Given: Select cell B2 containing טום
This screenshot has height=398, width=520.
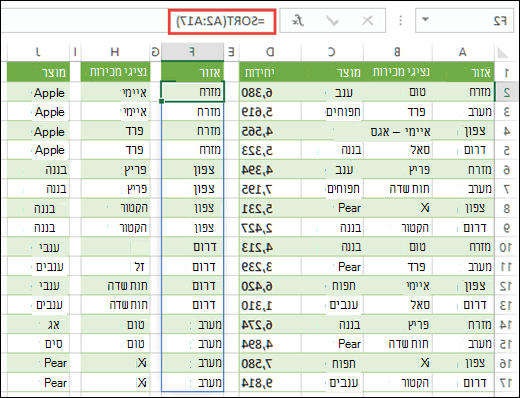Looking at the screenshot, I should coord(397,92).
